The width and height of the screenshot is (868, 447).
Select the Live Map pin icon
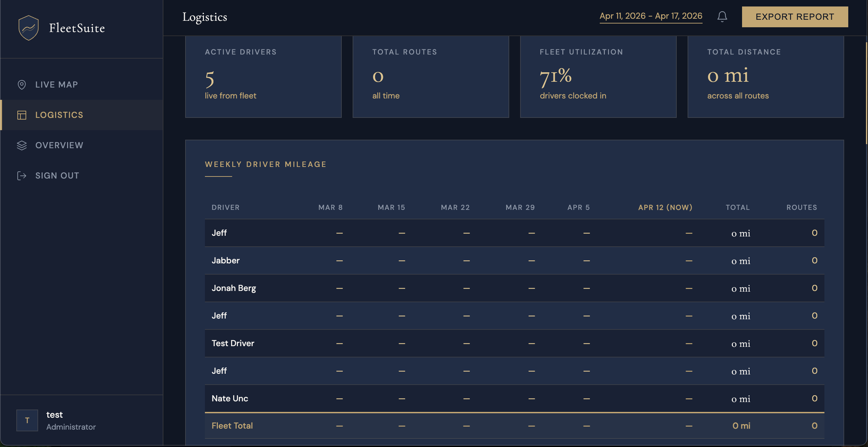(22, 84)
